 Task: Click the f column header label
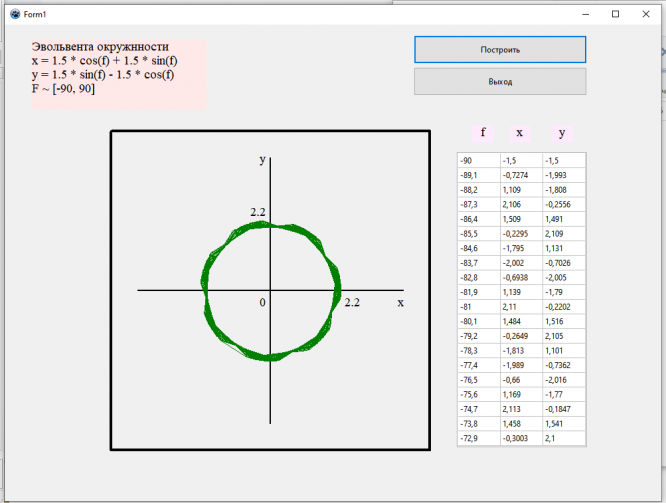click(484, 133)
